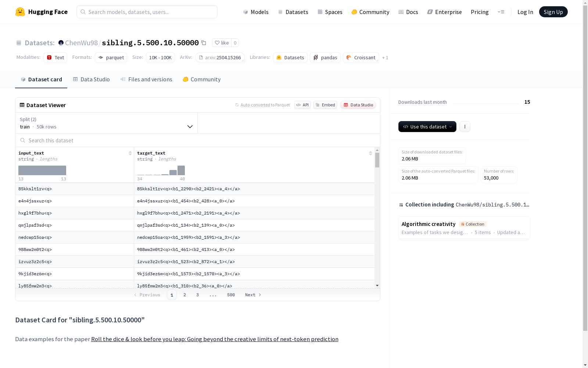The image size is (588, 368).
Task: Show the +1 additional libraries
Action: pyautogui.click(x=385, y=57)
